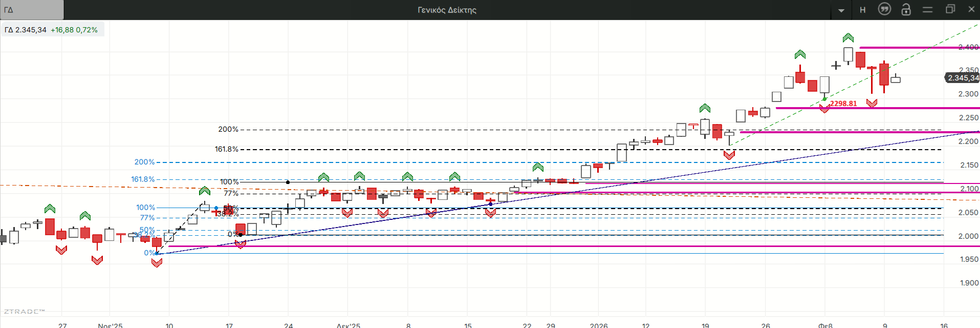Open the quote marks comments icon
The height and width of the screenshot is (328, 980).
pyautogui.click(x=884, y=9)
